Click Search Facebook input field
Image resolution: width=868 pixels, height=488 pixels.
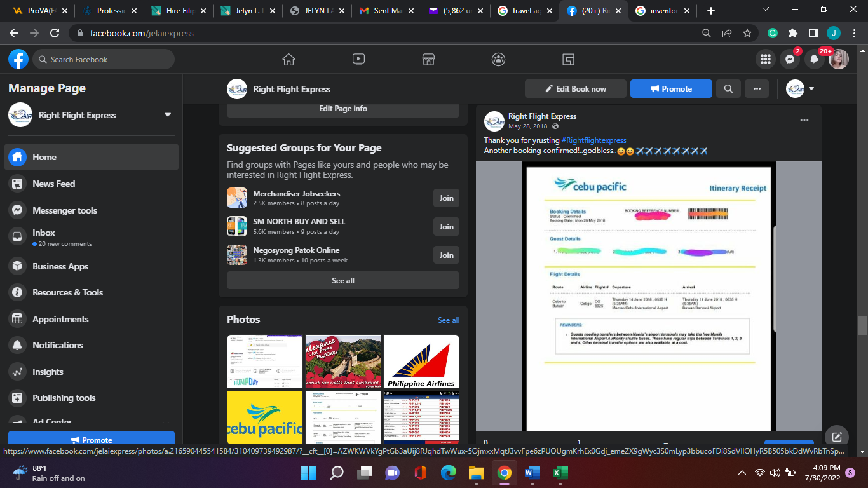104,59
